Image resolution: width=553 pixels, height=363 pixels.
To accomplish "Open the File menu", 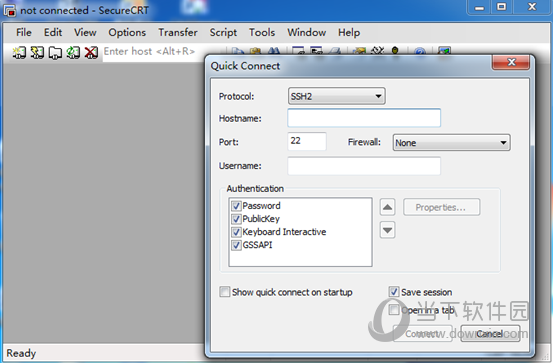I will pyautogui.click(x=24, y=32).
